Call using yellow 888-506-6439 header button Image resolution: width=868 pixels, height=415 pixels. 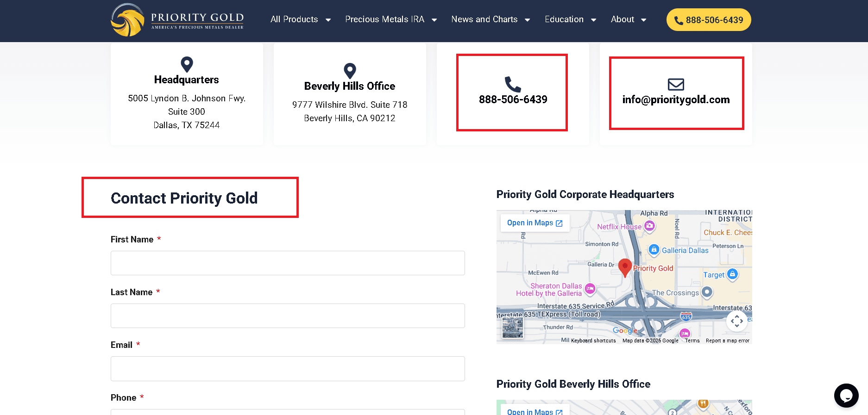[709, 20]
